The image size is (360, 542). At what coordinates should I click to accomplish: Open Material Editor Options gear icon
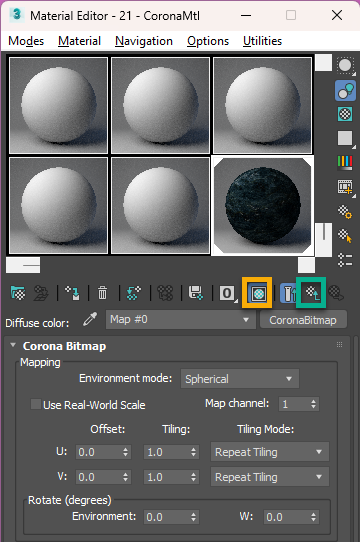[345, 212]
